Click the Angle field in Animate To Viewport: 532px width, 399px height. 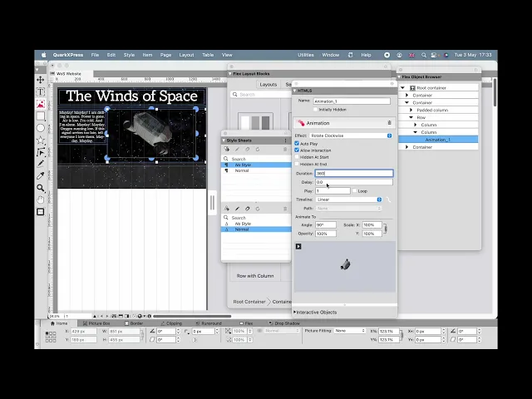point(326,225)
